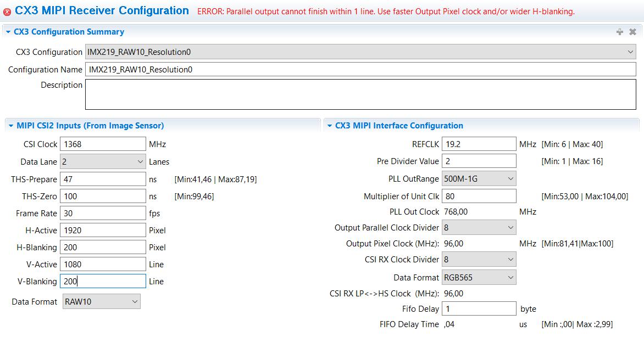Click the H-Blanking value field
Screen dimensions: 644x337
pyautogui.click(x=103, y=248)
